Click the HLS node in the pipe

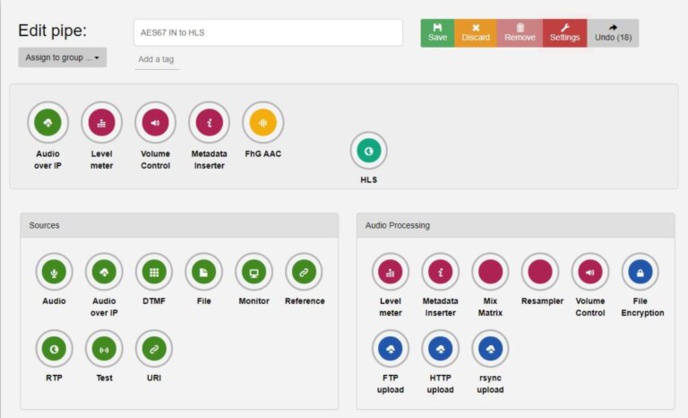pyautogui.click(x=368, y=151)
